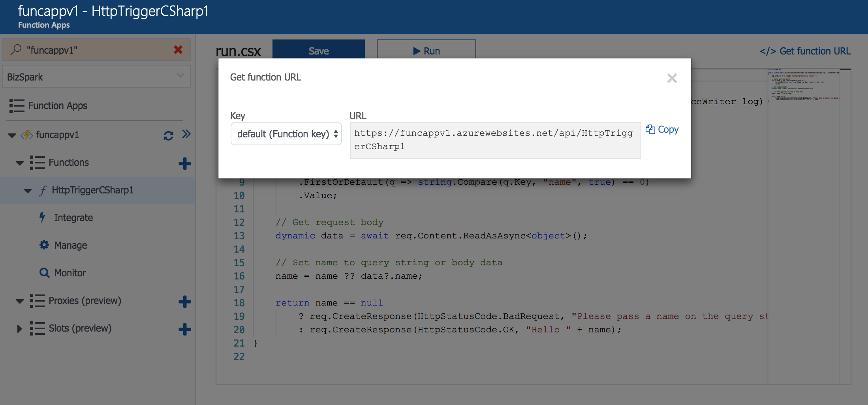Click the "return name == null" line

[x=329, y=303]
